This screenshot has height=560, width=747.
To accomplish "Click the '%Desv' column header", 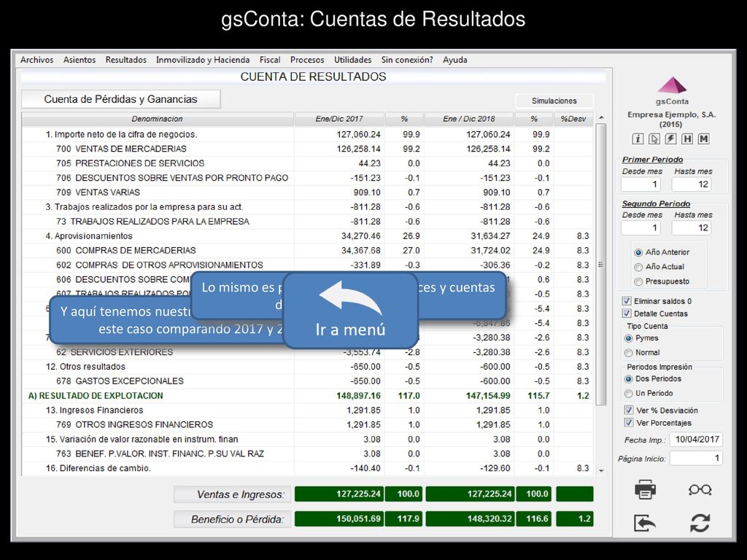I will (573, 119).
